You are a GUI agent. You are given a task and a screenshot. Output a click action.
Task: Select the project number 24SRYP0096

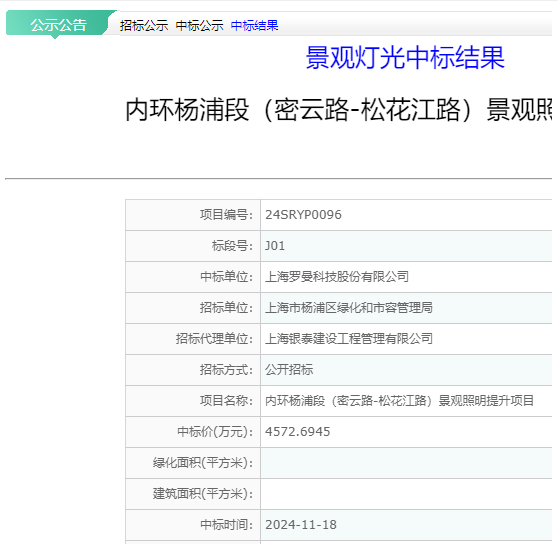click(x=303, y=215)
